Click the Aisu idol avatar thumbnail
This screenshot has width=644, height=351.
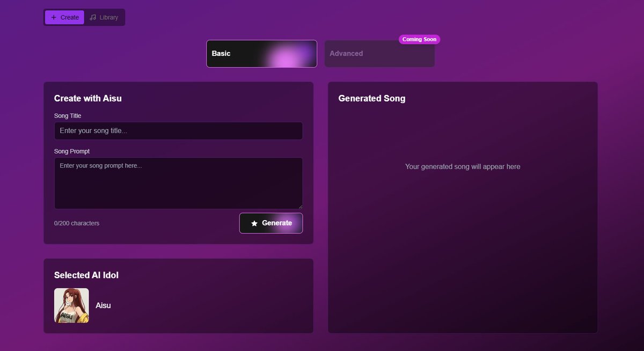tap(71, 305)
